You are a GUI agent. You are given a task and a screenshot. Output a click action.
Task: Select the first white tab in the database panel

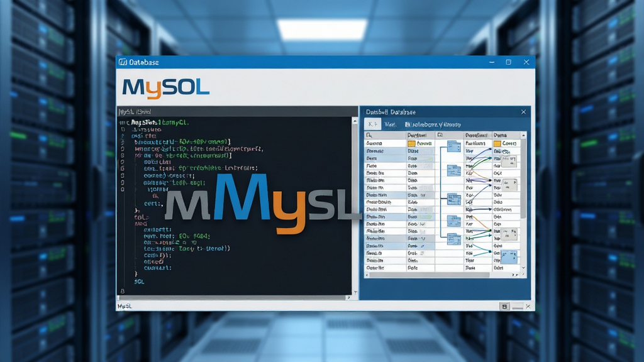pos(372,124)
